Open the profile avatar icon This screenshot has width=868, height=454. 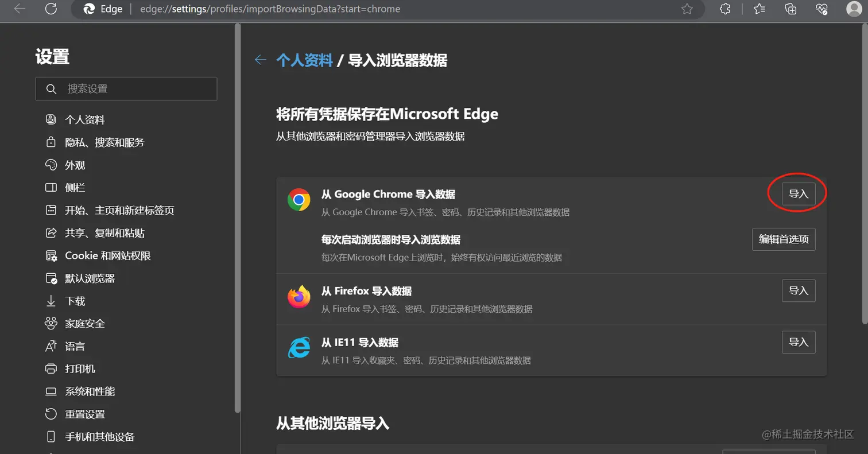point(854,9)
